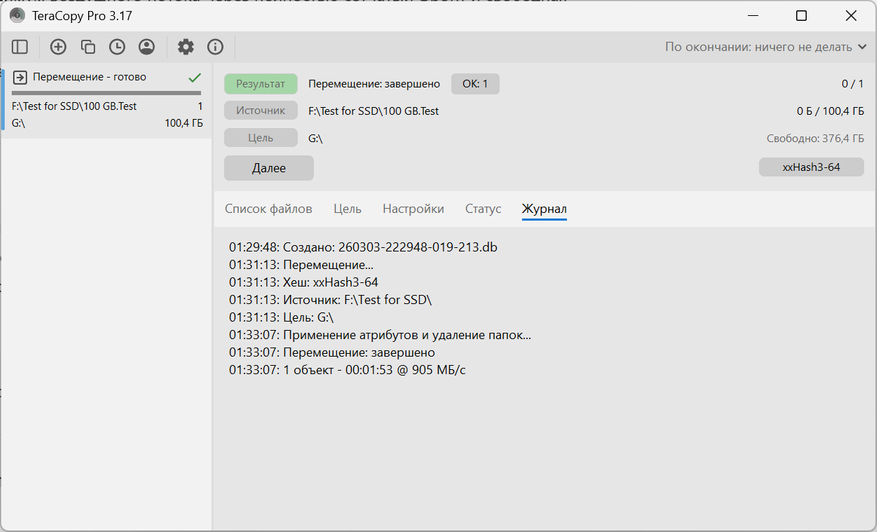Click log line 'Применение атрибутов и удаление папок...'
The height and width of the screenshot is (532, 877).
coord(380,335)
